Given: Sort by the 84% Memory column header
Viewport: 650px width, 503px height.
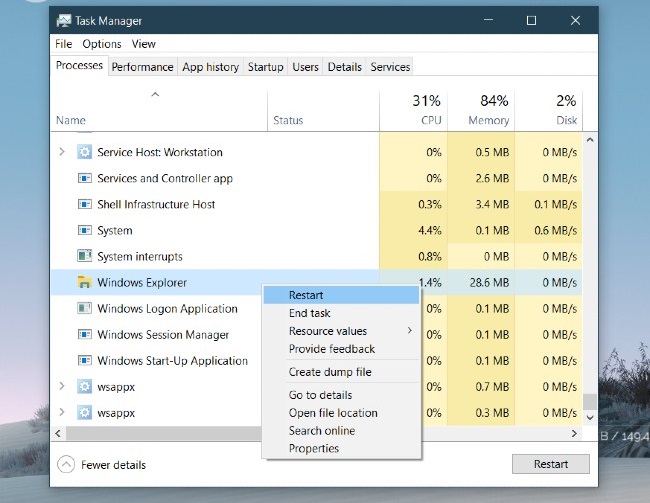Looking at the screenshot, I should point(481,111).
